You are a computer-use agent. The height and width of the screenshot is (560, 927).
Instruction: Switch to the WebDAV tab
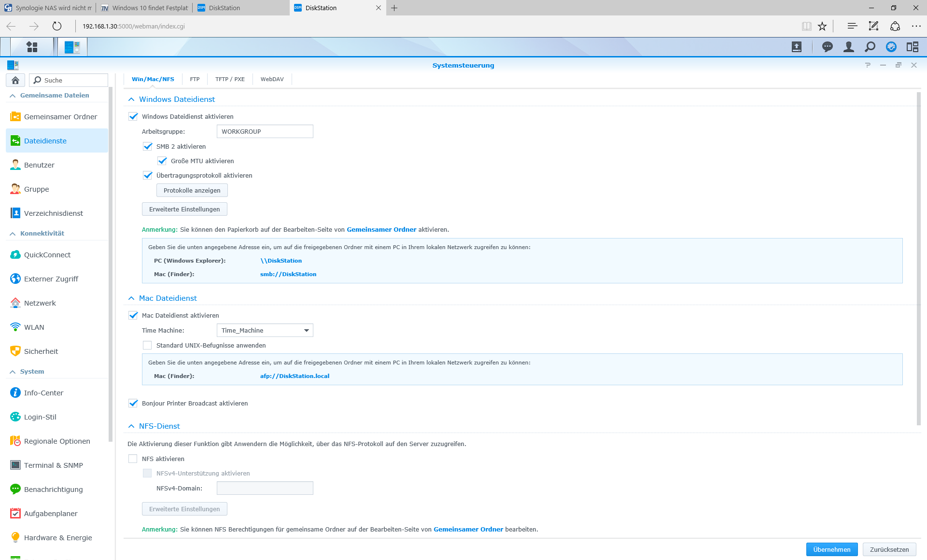tap(272, 79)
